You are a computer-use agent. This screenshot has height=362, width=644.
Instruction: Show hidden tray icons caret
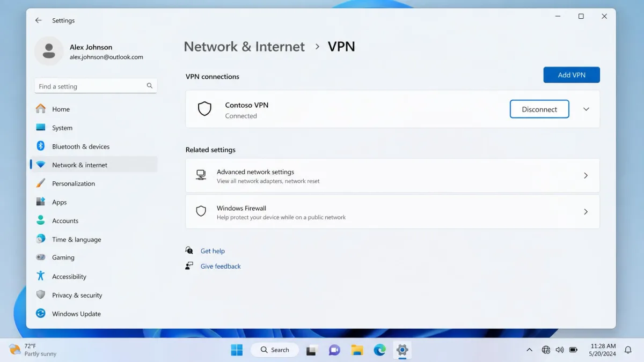[529, 350]
